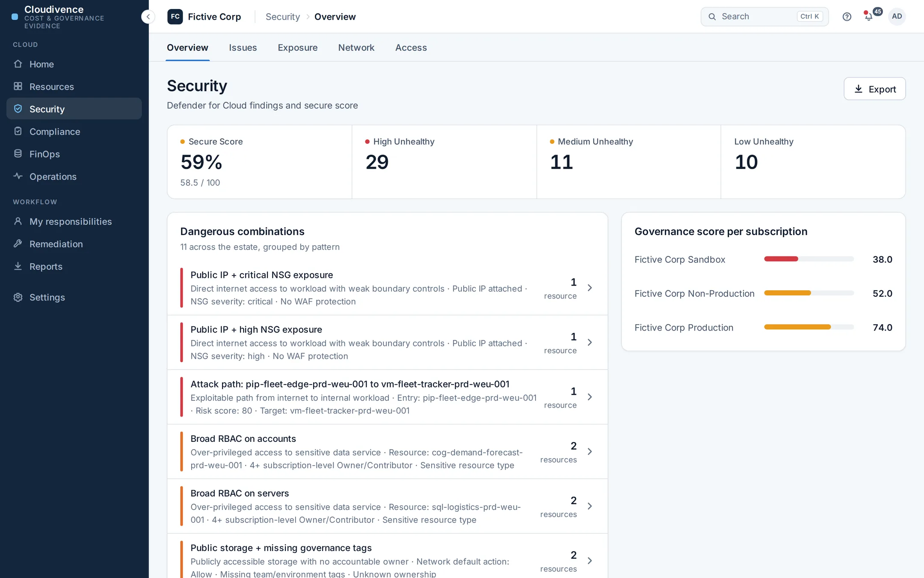Switch to the Issues tab
The height and width of the screenshot is (578, 924).
tap(243, 48)
